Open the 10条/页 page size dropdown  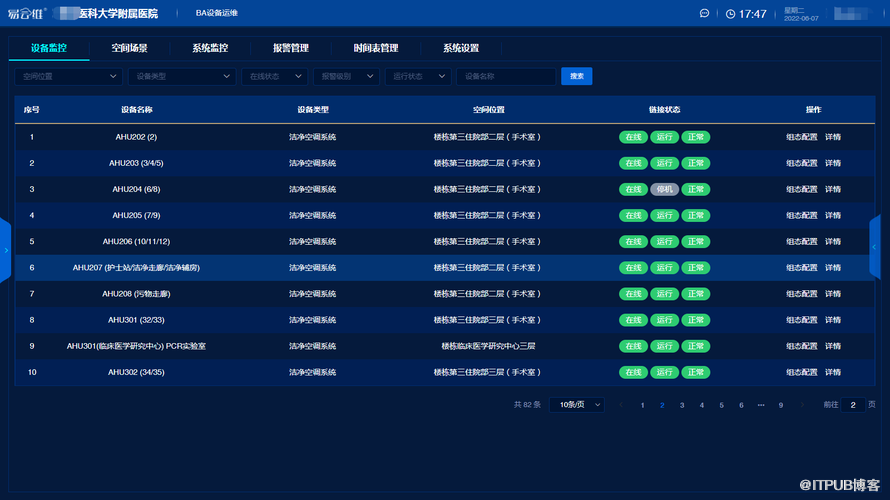pos(577,405)
